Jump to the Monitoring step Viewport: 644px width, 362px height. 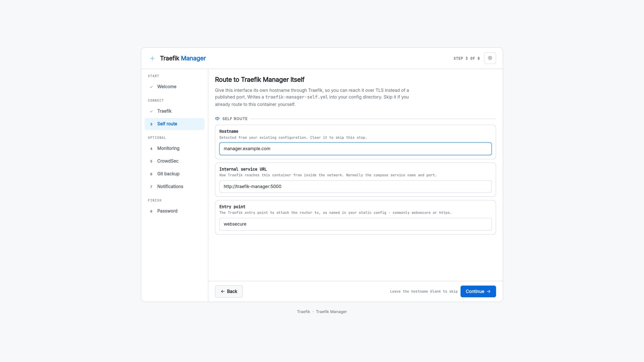174,148
